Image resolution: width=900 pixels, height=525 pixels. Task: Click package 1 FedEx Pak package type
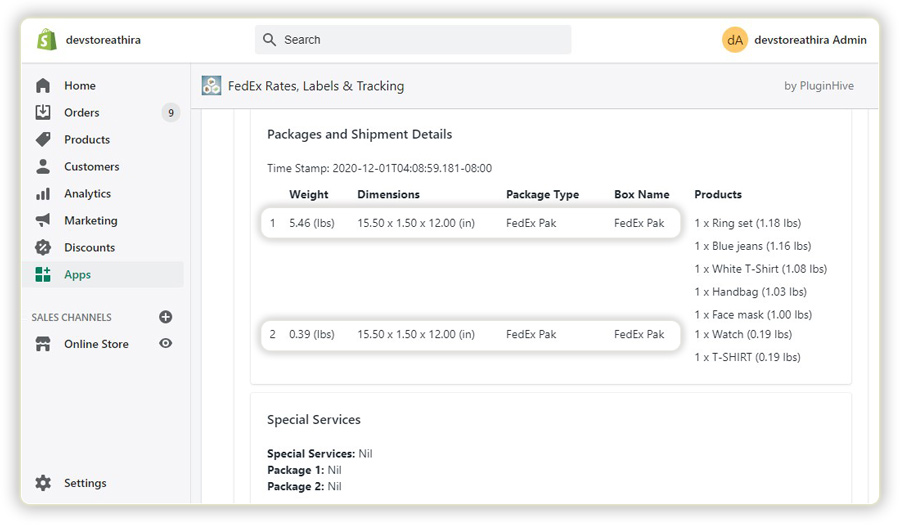click(531, 223)
